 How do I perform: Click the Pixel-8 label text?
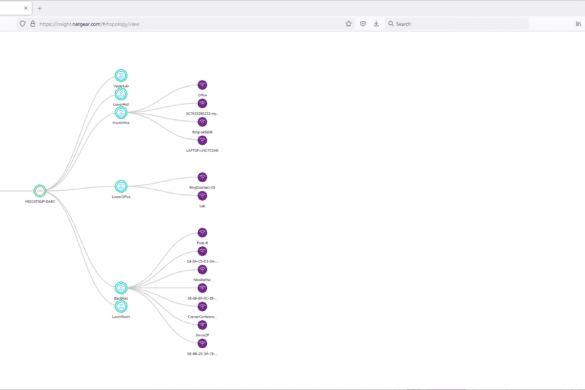pos(202,243)
